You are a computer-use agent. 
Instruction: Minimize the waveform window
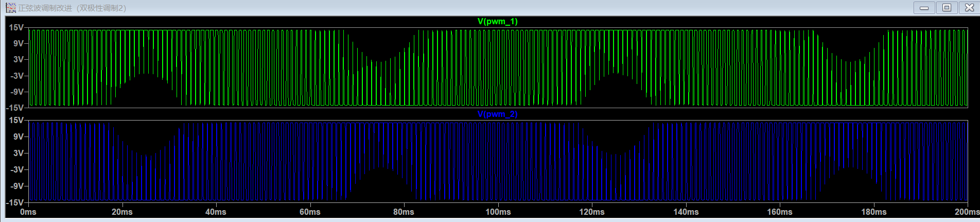tap(924, 8)
